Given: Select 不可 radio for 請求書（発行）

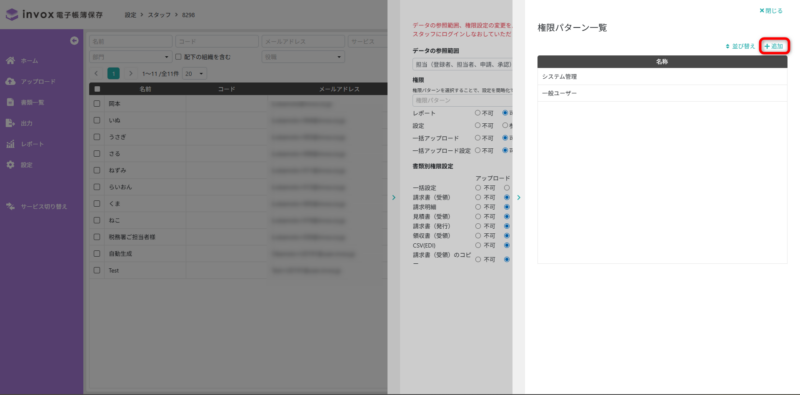Looking at the screenshot, I should coord(478,226).
